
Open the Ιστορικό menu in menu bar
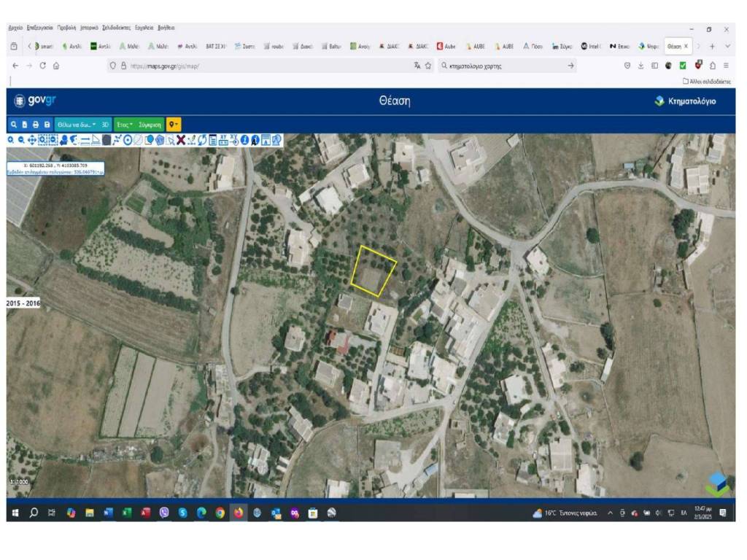(89, 28)
